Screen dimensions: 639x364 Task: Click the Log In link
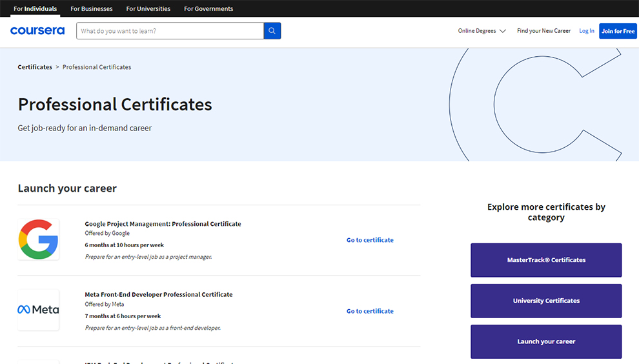tap(587, 31)
